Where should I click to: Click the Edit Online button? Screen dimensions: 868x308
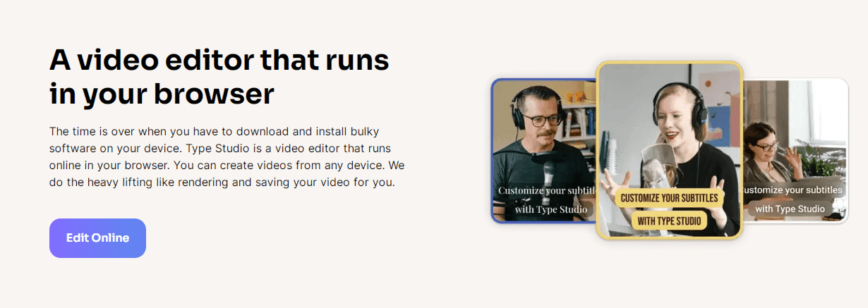97,238
